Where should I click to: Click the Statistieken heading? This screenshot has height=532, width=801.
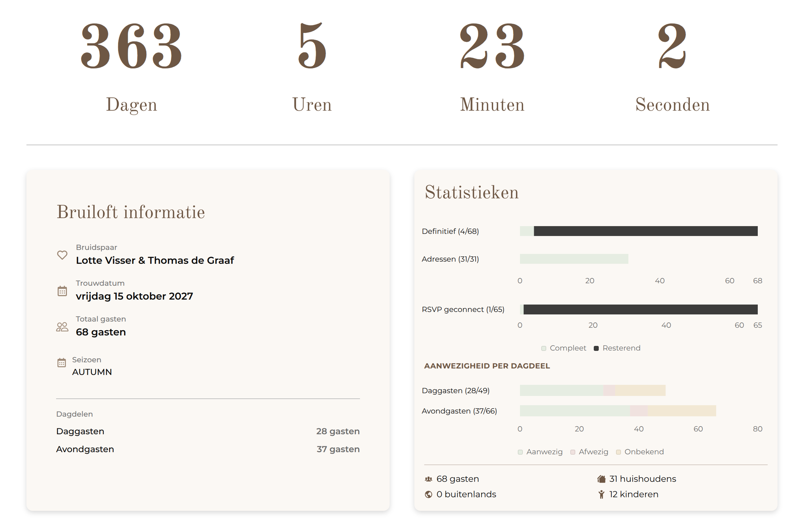click(472, 192)
